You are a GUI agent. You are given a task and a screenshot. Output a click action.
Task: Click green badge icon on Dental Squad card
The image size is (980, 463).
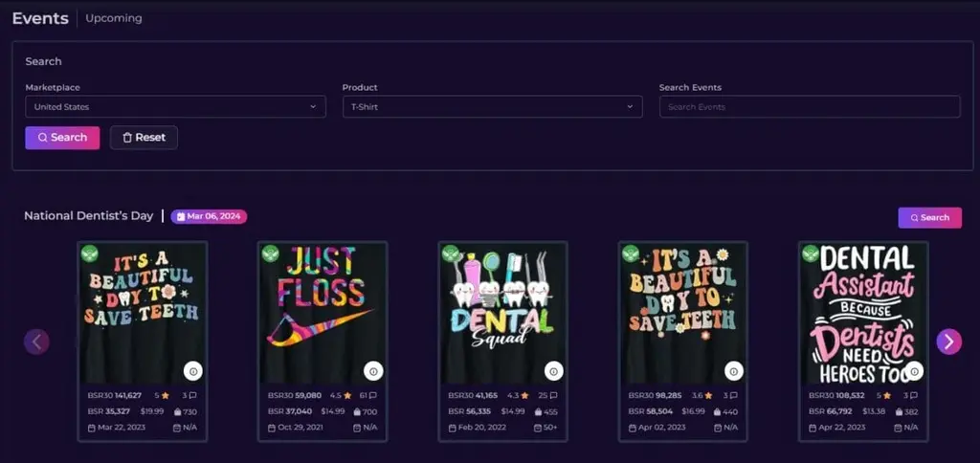[450, 254]
